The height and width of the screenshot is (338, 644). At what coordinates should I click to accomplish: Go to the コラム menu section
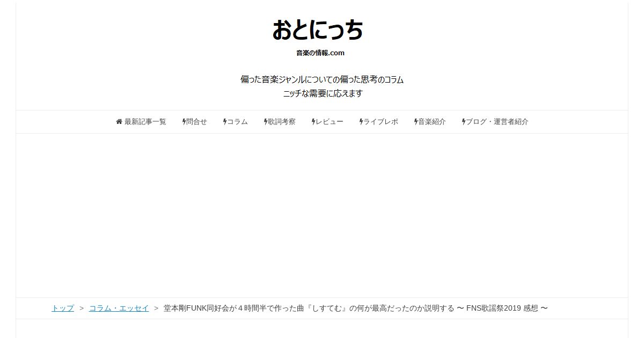click(x=236, y=122)
